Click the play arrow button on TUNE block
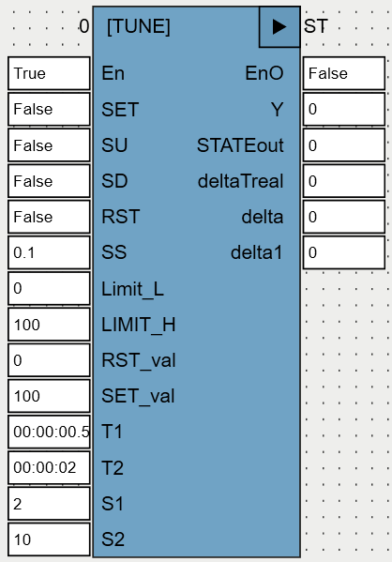The width and height of the screenshot is (392, 562). (x=279, y=27)
